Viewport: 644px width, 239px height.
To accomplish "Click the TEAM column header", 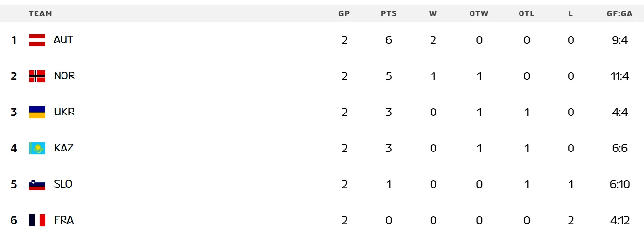I will [x=40, y=13].
